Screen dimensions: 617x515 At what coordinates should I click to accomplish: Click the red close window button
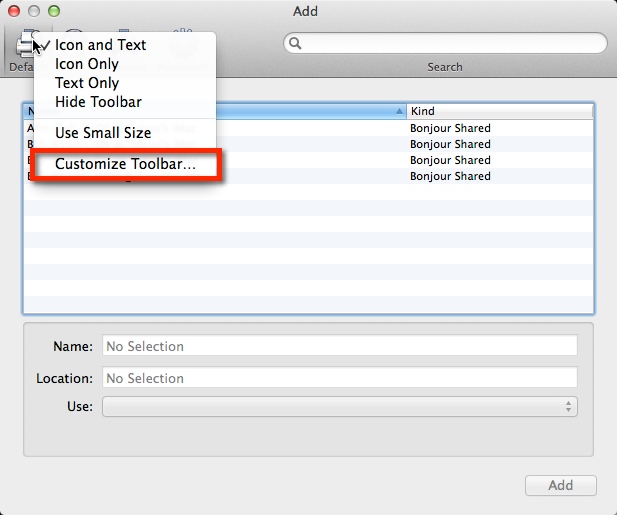point(14,11)
